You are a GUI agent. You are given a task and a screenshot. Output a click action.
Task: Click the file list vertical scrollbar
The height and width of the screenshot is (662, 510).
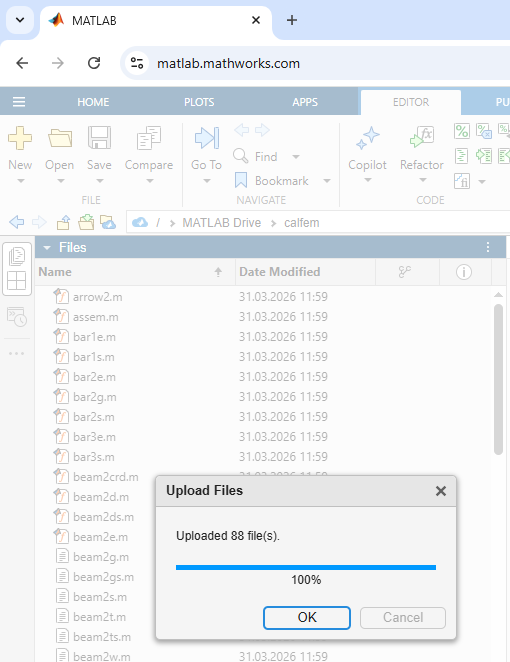[498, 379]
